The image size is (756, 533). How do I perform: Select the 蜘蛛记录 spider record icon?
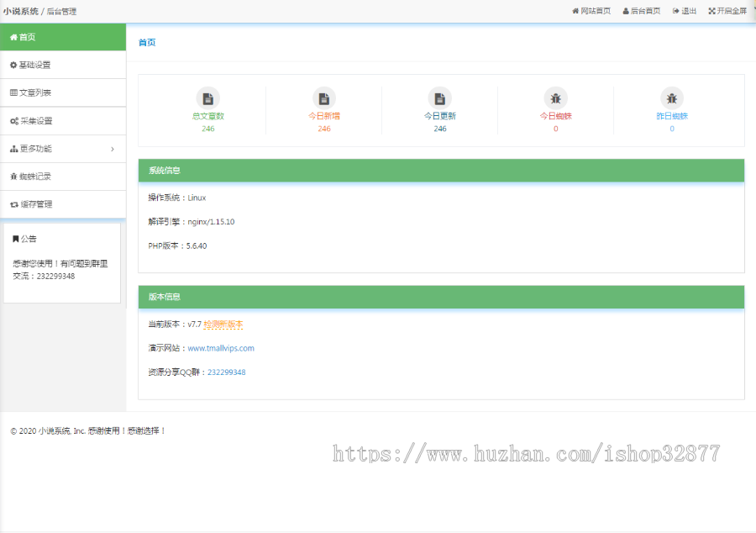click(13, 175)
